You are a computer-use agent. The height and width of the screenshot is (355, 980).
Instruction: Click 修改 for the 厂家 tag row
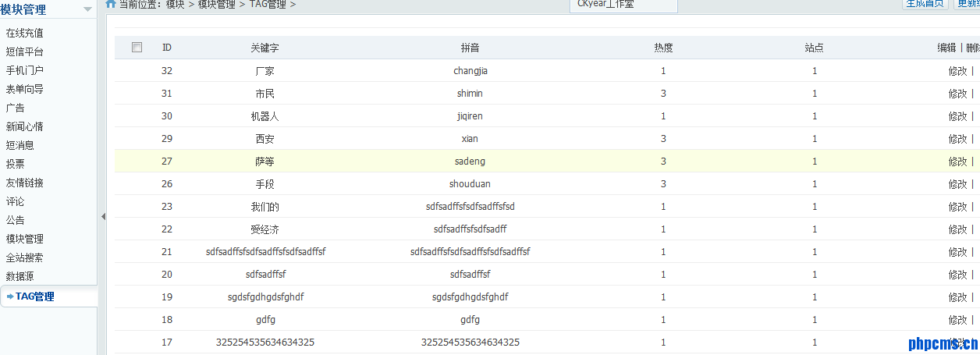click(957, 71)
